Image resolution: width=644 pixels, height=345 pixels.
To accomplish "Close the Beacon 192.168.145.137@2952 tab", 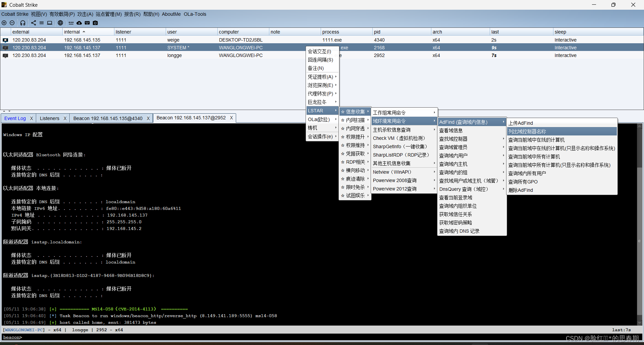I will (231, 118).
